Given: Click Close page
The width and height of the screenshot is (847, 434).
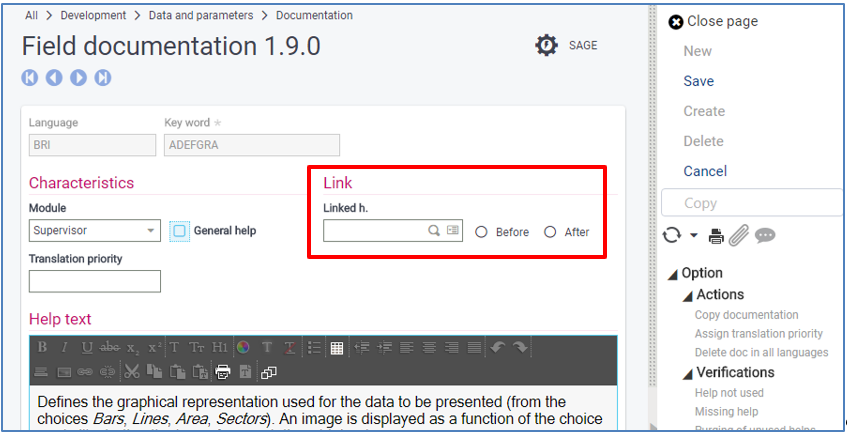Looking at the screenshot, I should (713, 21).
